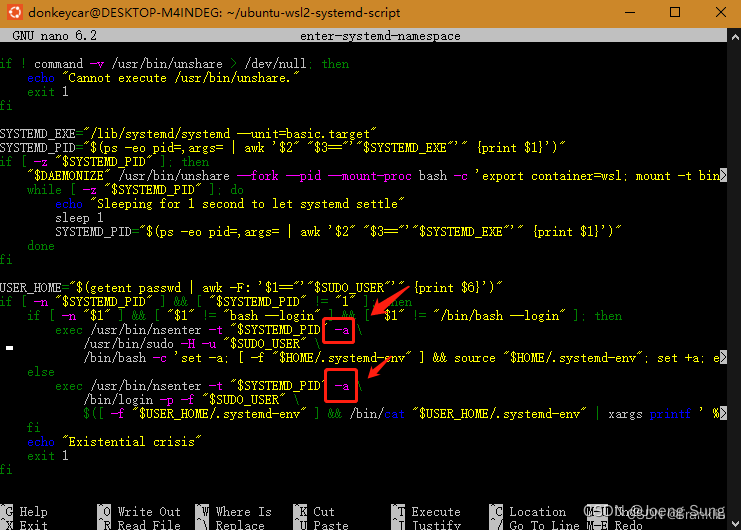Click the "done" keyword line

pyautogui.click(x=41, y=246)
